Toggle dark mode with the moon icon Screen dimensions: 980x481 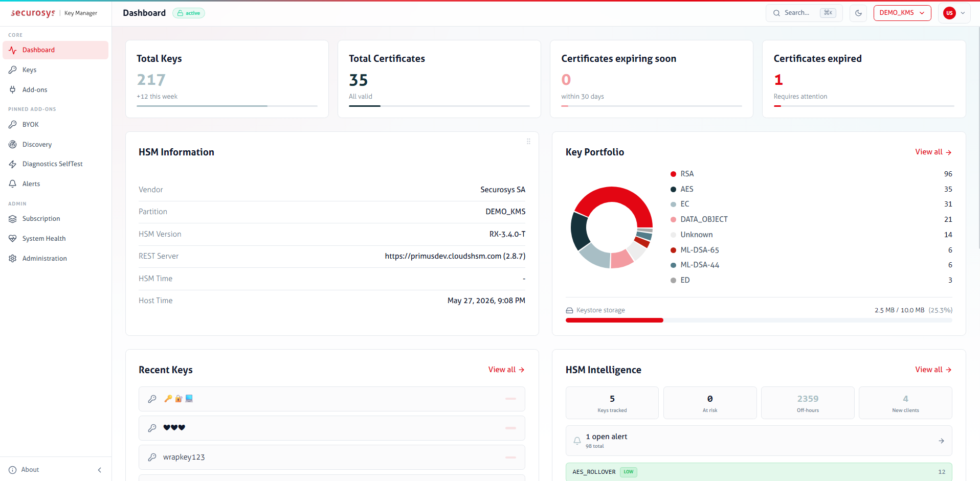pyautogui.click(x=859, y=13)
